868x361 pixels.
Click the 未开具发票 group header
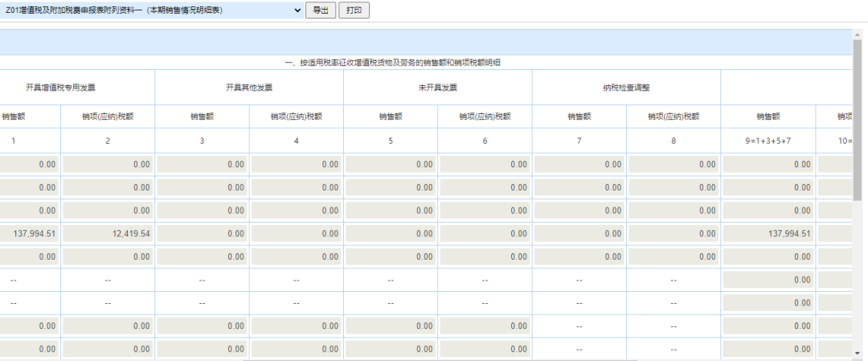[x=438, y=88]
